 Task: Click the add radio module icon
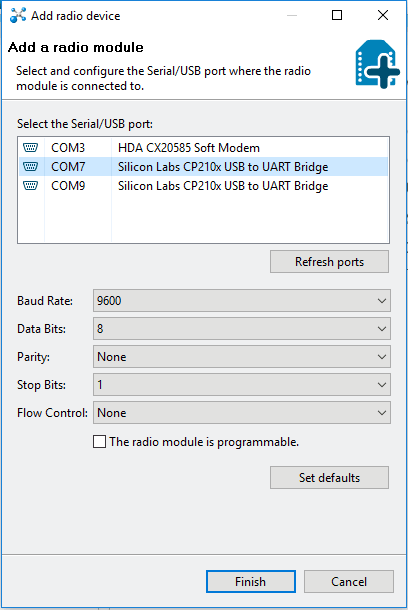(x=377, y=64)
